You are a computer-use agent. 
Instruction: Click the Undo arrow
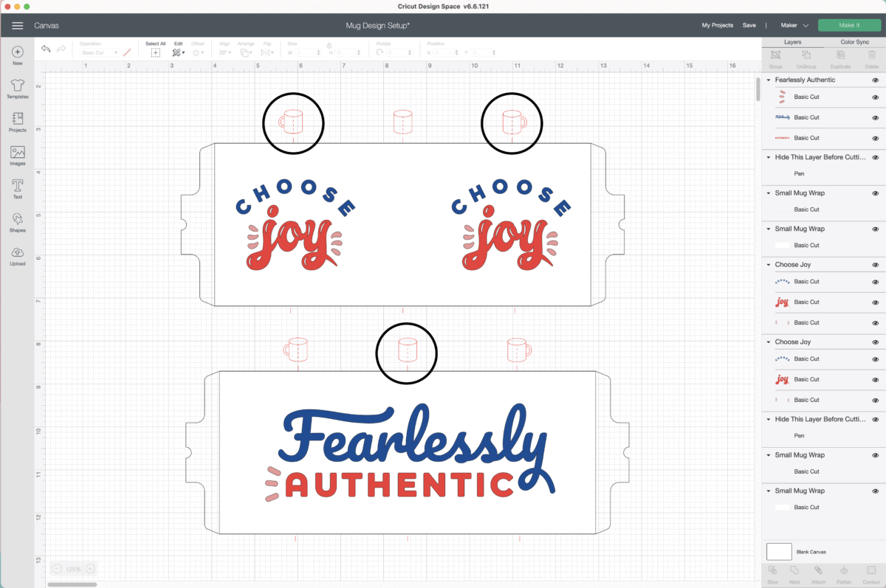pyautogui.click(x=46, y=49)
